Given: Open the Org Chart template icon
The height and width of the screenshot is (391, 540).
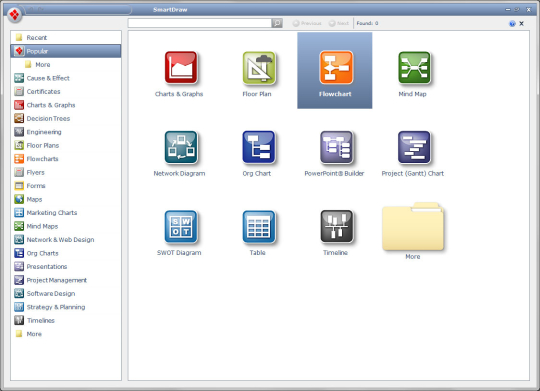Looking at the screenshot, I should coord(259,147).
